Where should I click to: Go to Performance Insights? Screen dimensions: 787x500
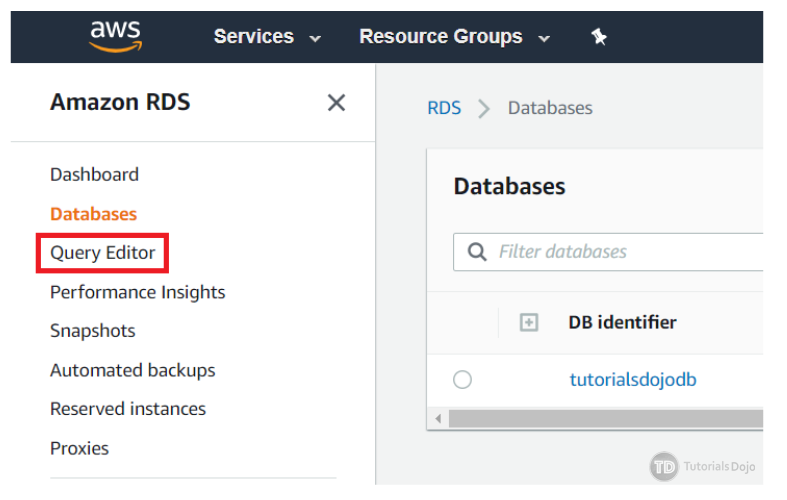[137, 292]
